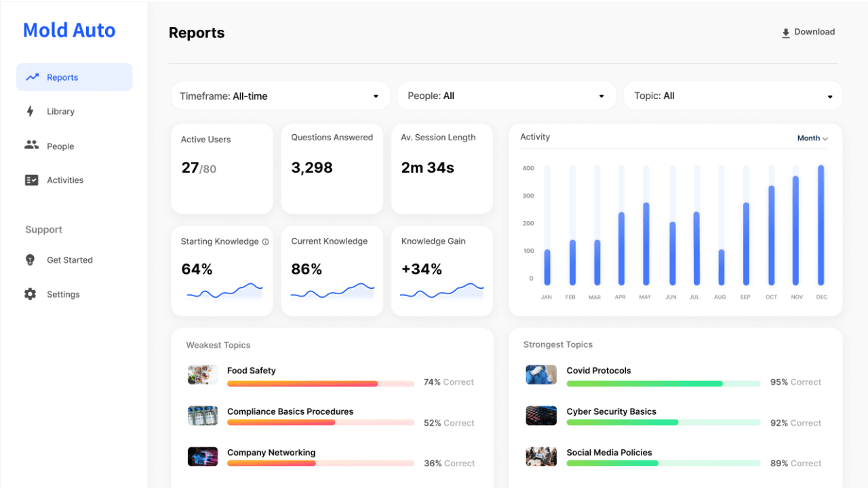
Task: Click the Starting Knowledge info icon
Action: pos(265,242)
